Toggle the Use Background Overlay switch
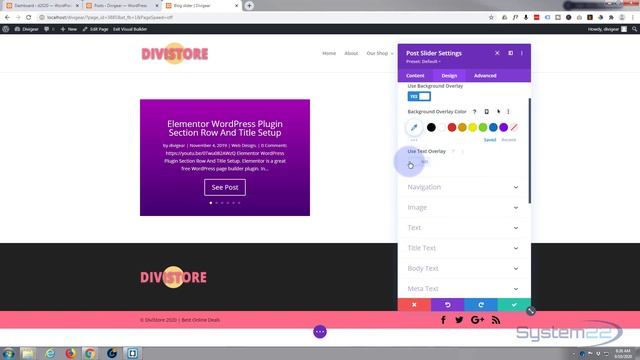 (419, 96)
